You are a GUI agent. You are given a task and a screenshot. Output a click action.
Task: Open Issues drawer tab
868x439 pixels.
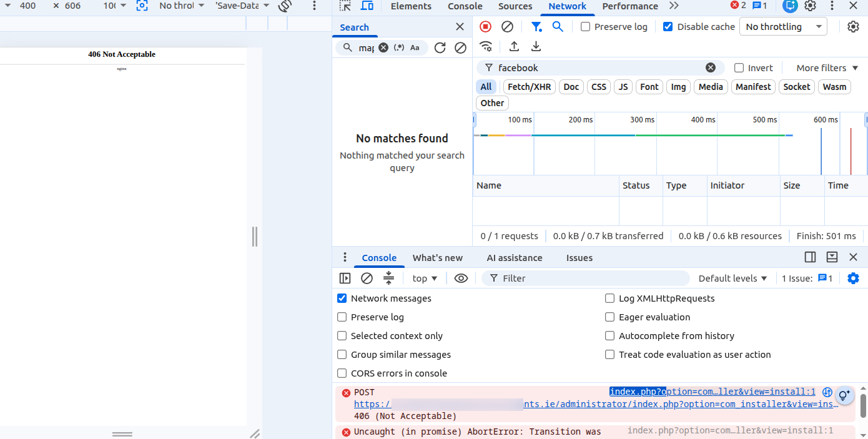tap(579, 258)
